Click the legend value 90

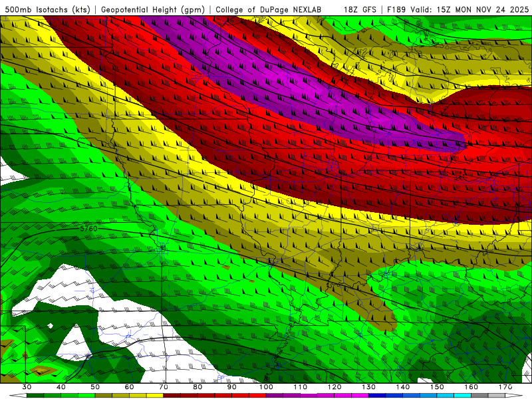point(231,387)
